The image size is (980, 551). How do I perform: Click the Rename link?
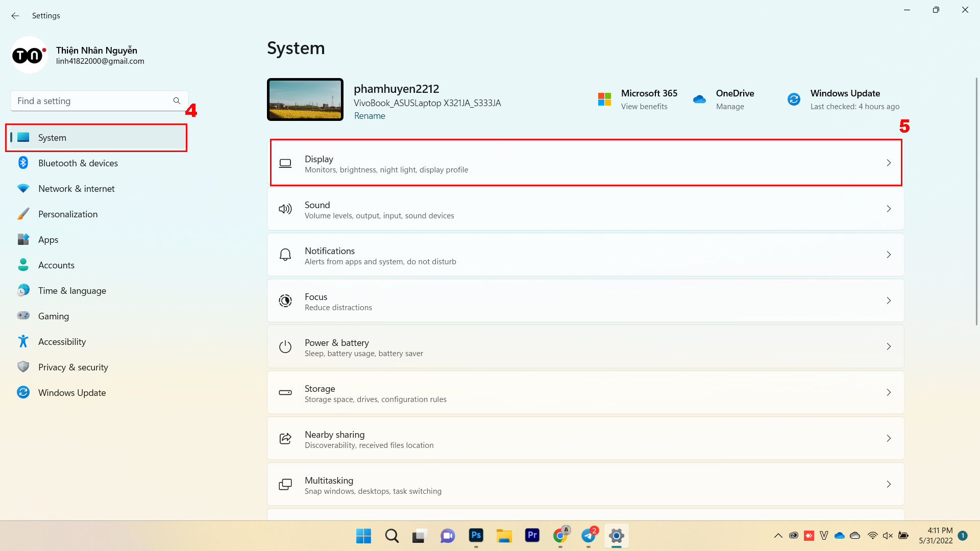pos(370,116)
